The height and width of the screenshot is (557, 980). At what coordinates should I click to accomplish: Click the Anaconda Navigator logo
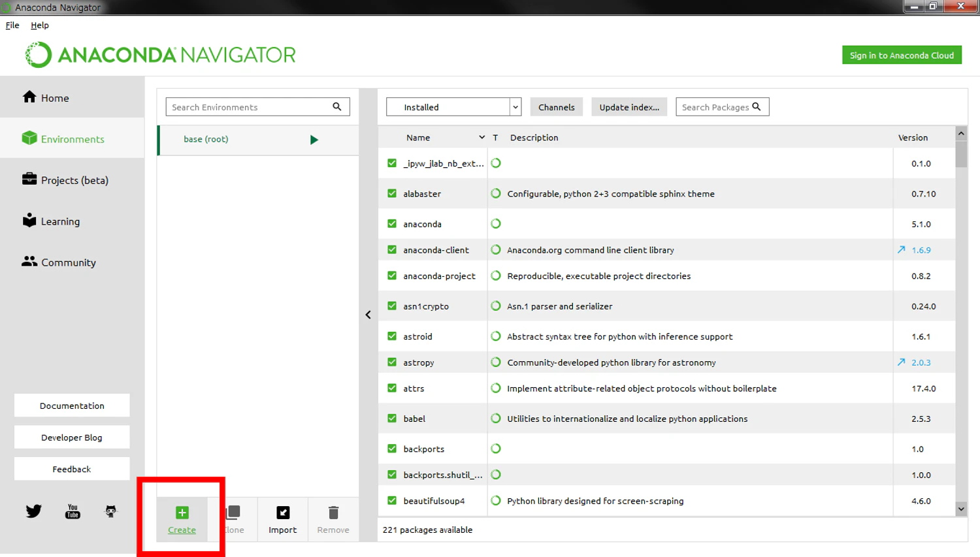pos(161,55)
